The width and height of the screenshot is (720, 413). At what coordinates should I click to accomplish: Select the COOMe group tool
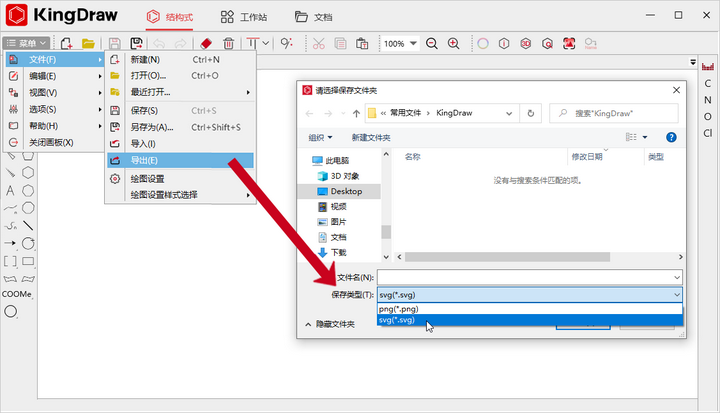click(x=17, y=294)
